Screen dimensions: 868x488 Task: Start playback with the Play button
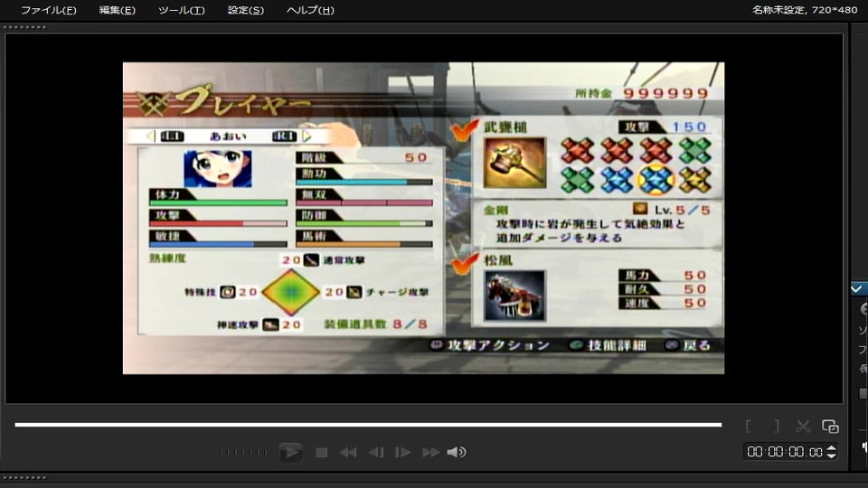click(x=290, y=452)
